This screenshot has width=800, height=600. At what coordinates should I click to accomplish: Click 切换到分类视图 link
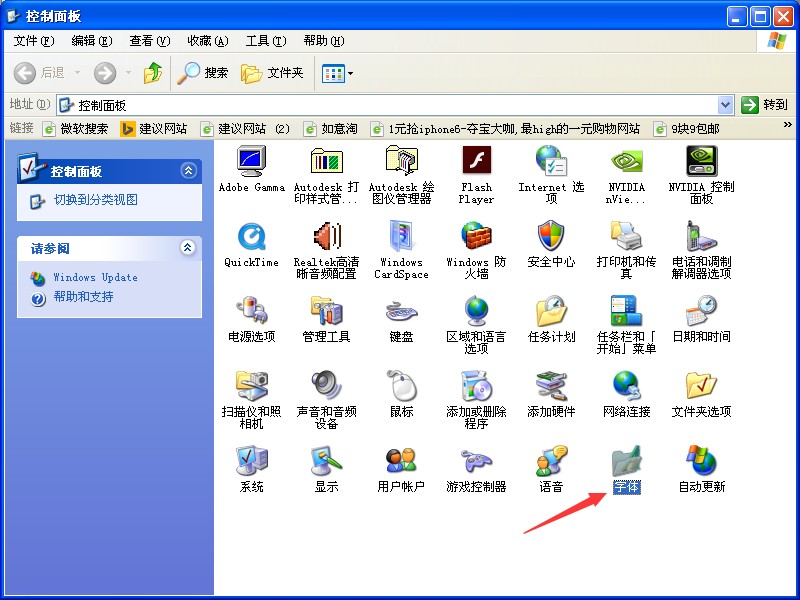click(x=95, y=200)
